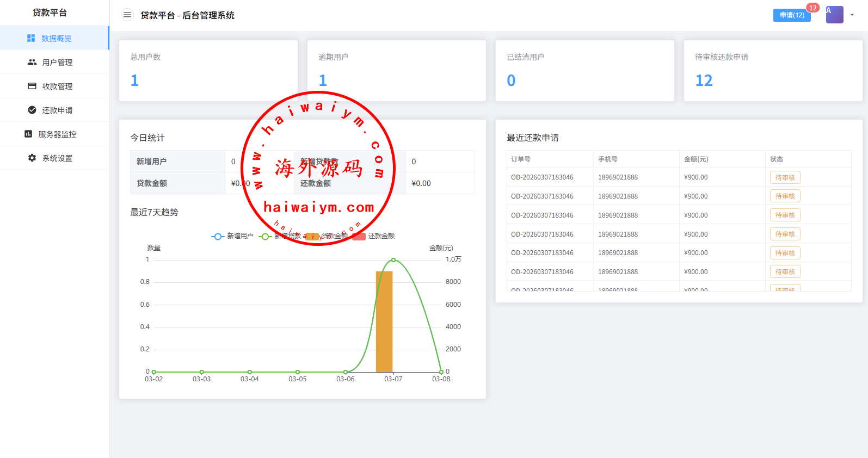Click orange 贷款金额 legend swatch
This screenshot has height=458, width=868.
(x=312, y=236)
